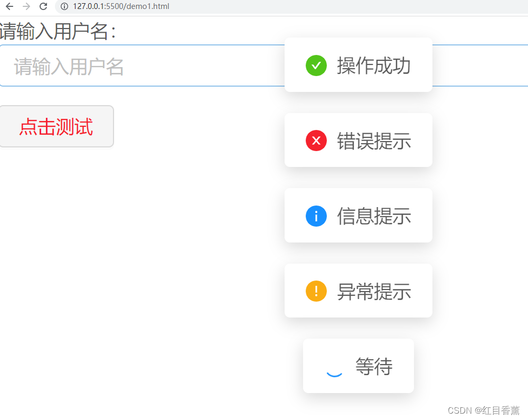The width and height of the screenshot is (528, 420).
Task: Click the red error X icon
Action: click(316, 141)
